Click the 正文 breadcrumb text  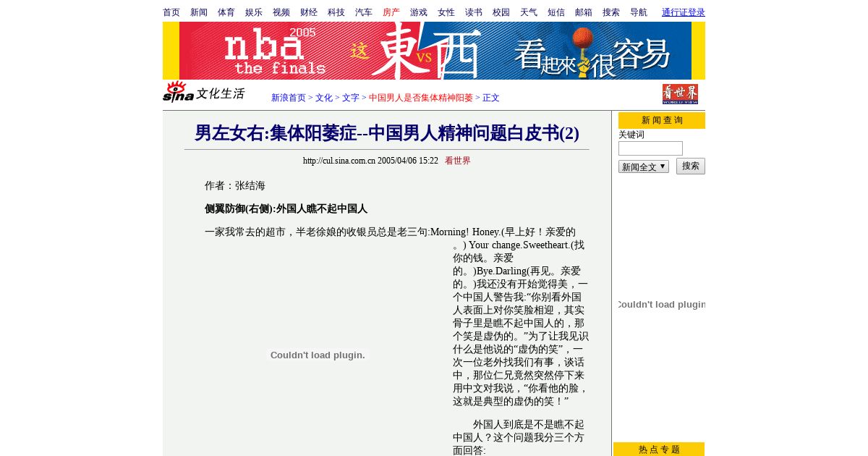tap(491, 98)
